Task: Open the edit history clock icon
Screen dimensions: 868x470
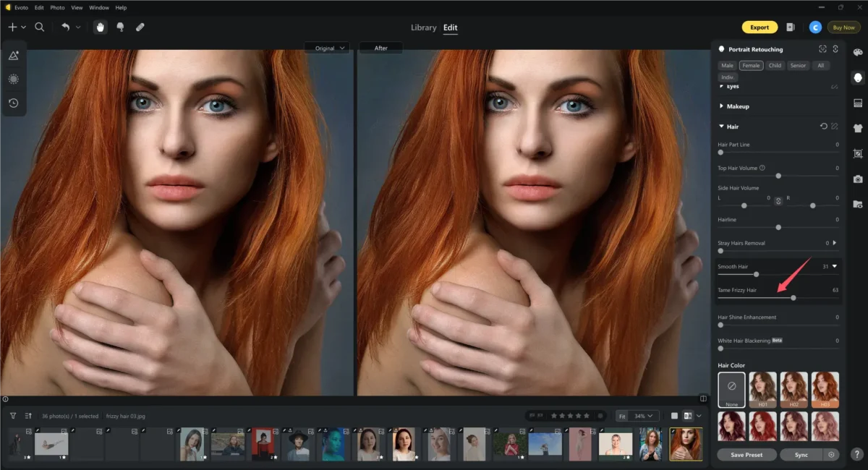Action: (14, 103)
